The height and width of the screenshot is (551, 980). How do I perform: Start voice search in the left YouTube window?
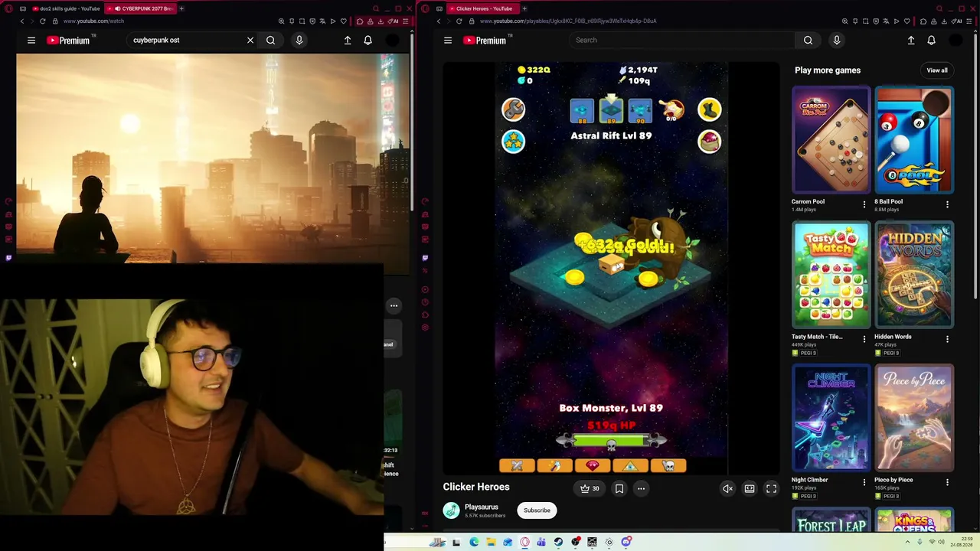point(299,41)
